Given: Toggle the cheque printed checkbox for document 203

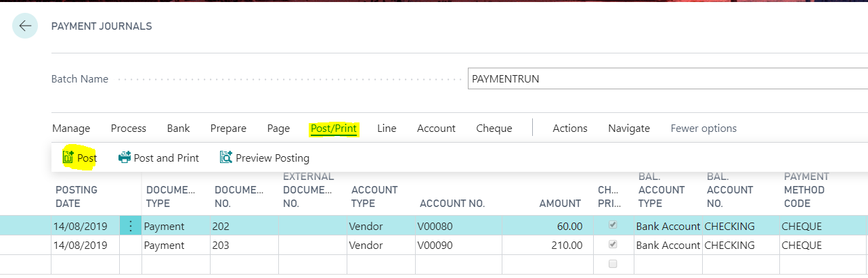Looking at the screenshot, I should (x=613, y=245).
